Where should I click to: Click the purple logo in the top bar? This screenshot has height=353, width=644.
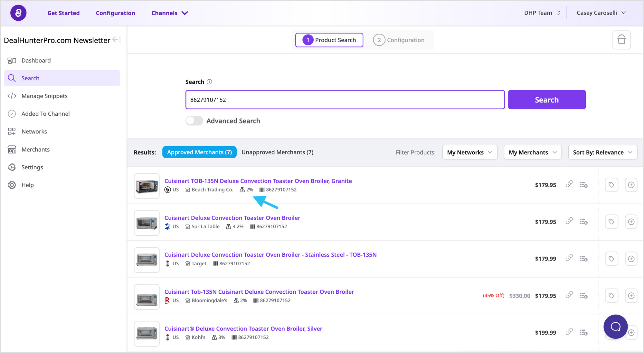pos(18,13)
